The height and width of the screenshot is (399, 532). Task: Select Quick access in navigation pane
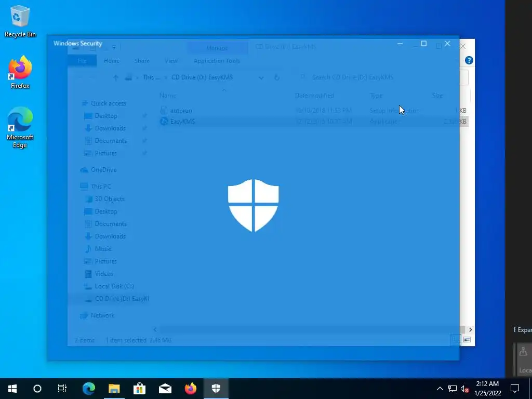(x=109, y=103)
